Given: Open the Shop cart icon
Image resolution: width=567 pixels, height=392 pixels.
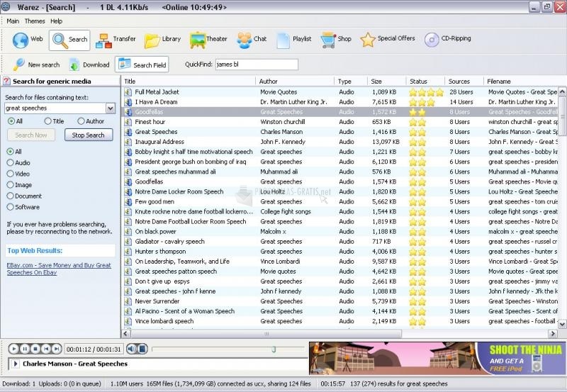Looking at the screenshot, I should tap(328, 40).
